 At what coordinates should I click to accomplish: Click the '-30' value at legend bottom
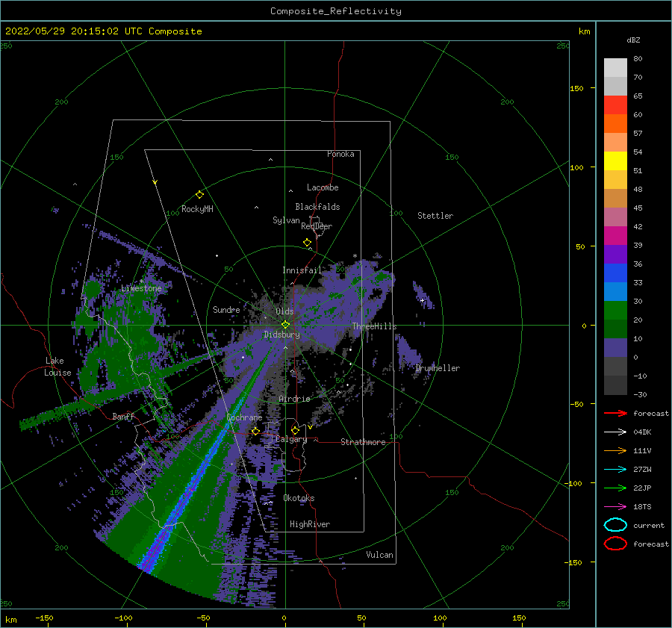[x=641, y=394]
